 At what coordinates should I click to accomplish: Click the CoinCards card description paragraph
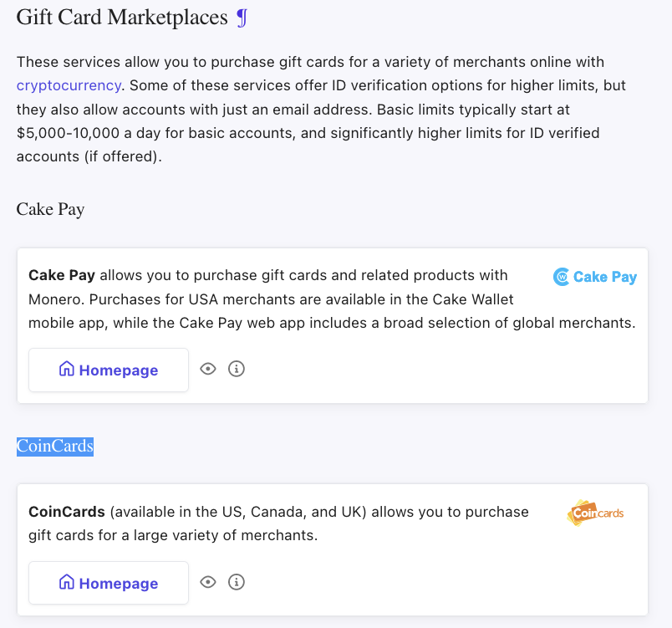pos(278,523)
